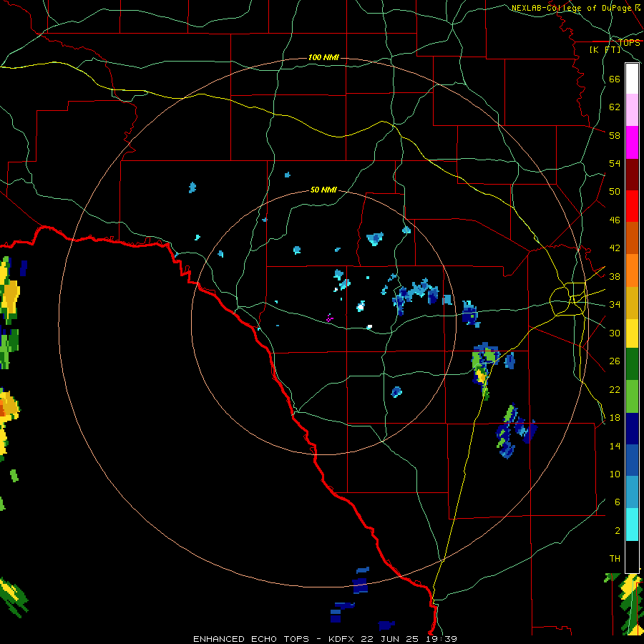Click the 100 NMI range ring label
Image resolution: width=644 pixels, height=644 pixels.
323,57
